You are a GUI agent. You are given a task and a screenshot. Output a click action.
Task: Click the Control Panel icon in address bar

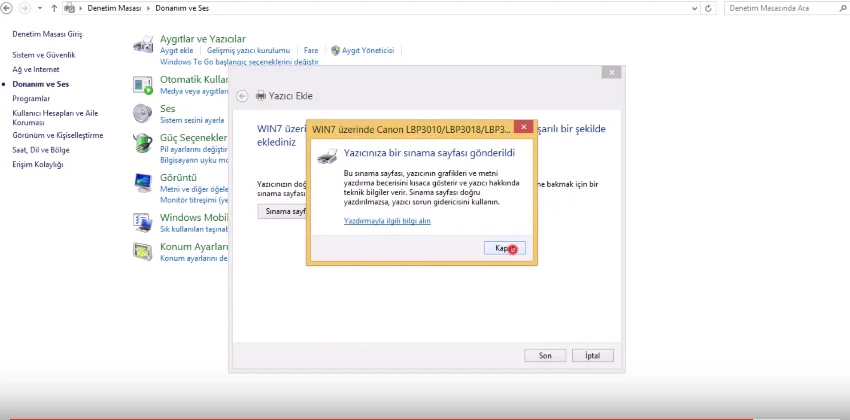69,8
